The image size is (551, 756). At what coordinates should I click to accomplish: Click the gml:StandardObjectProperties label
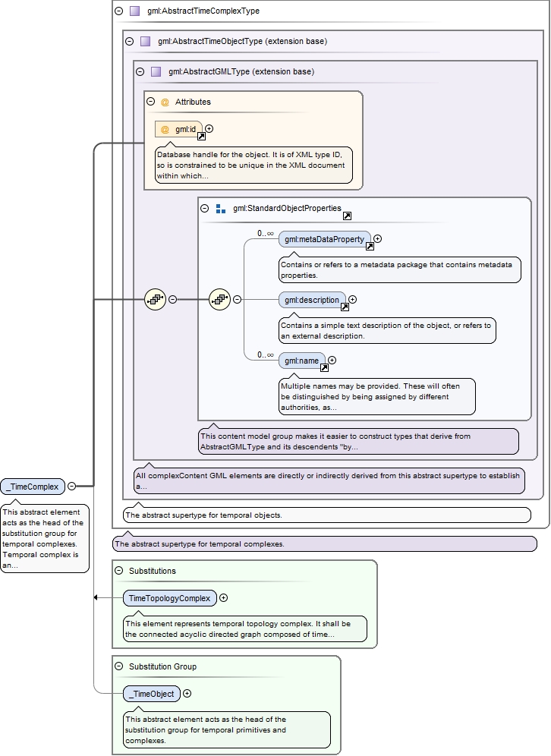point(287,208)
